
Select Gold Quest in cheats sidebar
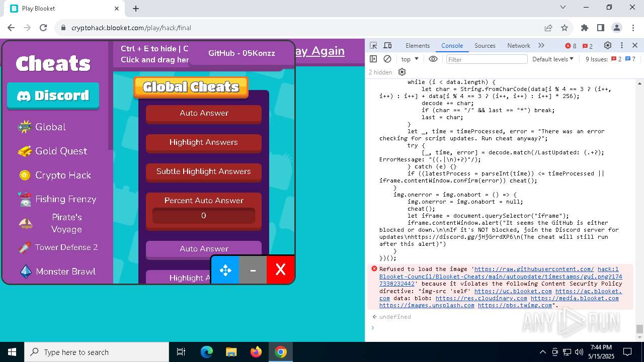tap(52, 151)
